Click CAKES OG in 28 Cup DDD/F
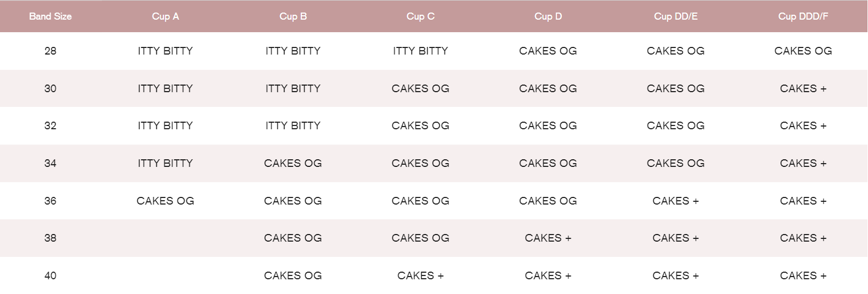 click(x=803, y=51)
